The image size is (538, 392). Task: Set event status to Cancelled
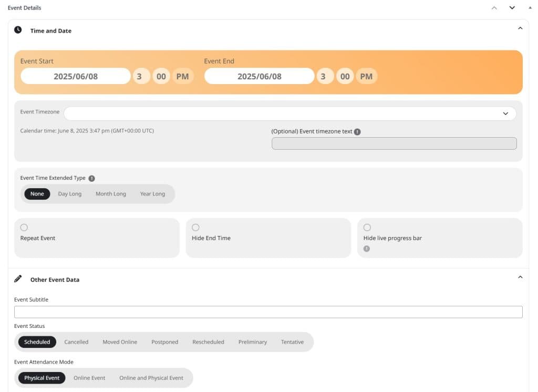(x=76, y=342)
